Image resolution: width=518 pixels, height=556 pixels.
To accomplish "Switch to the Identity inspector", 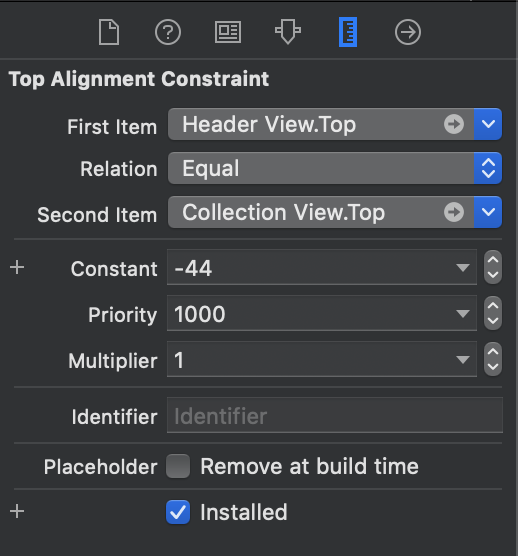I will click(228, 32).
